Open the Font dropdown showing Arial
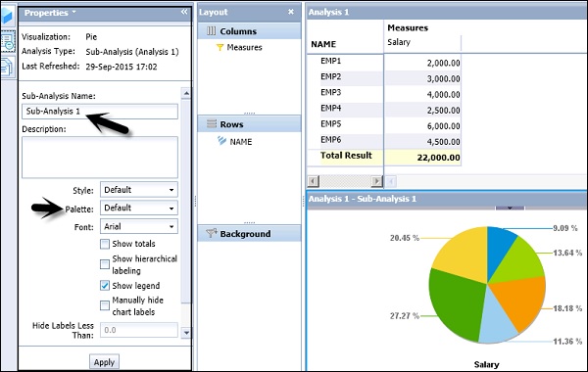 tap(139, 226)
